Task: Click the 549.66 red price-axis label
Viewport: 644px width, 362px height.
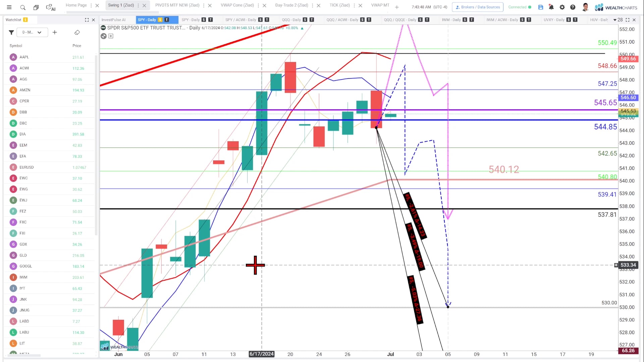Action: tap(628, 59)
